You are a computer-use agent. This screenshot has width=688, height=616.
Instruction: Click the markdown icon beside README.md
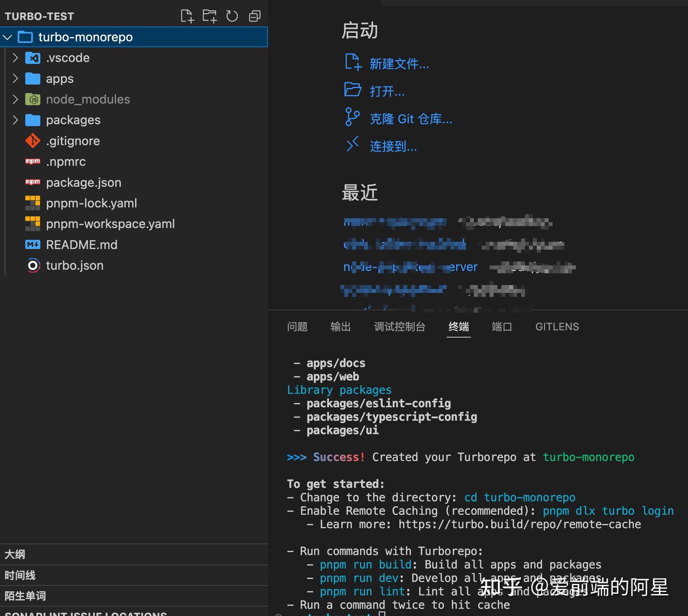pyautogui.click(x=32, y=244)
